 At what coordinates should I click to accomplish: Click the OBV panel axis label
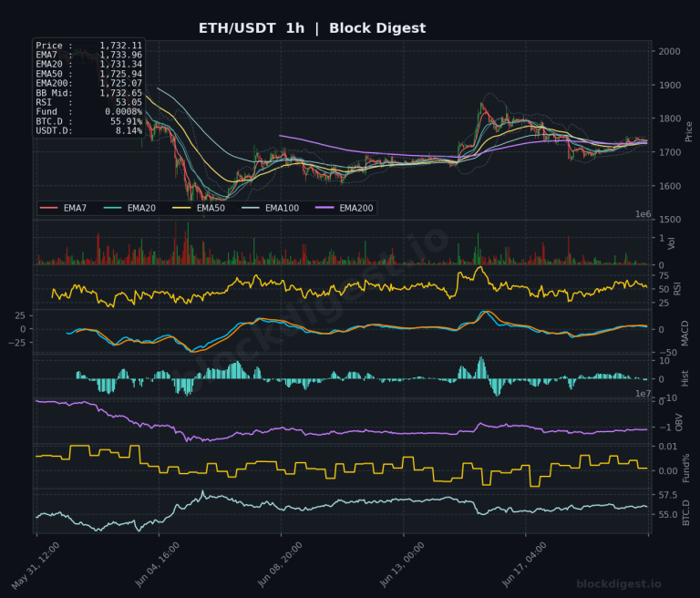pyautogui.click(x=678, y=422)
